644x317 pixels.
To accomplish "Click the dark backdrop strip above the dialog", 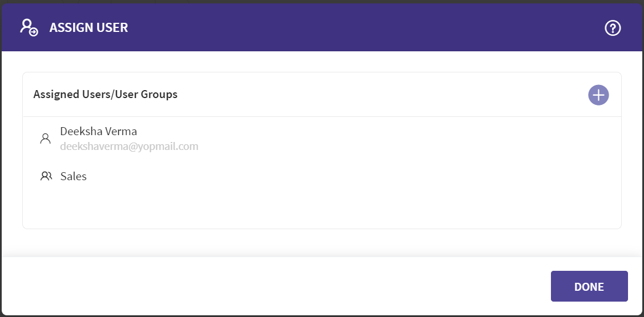I will [x=320, y=2].
